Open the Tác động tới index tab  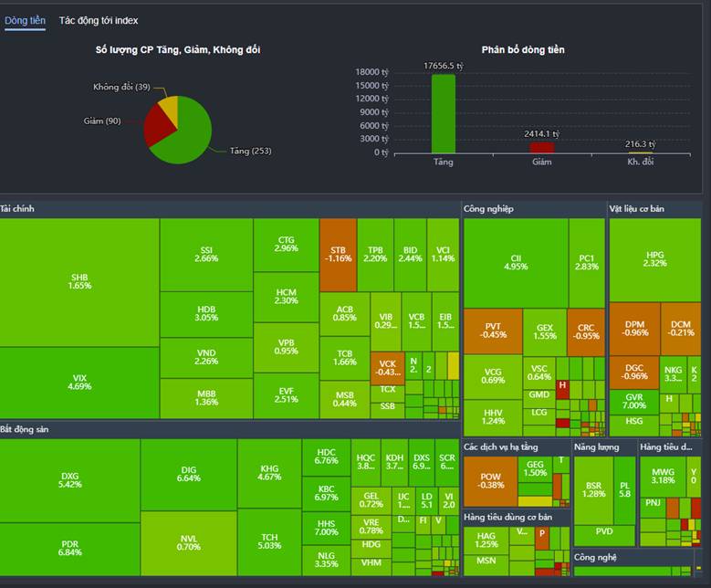(x=99, y=20)
